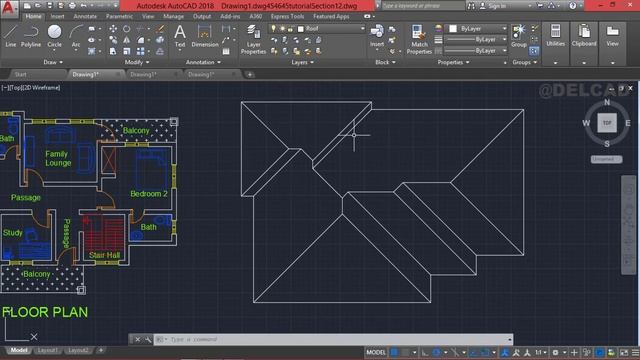640x360 pixels.
Task: Expand the Groups panel
Action: pos(524,62)
